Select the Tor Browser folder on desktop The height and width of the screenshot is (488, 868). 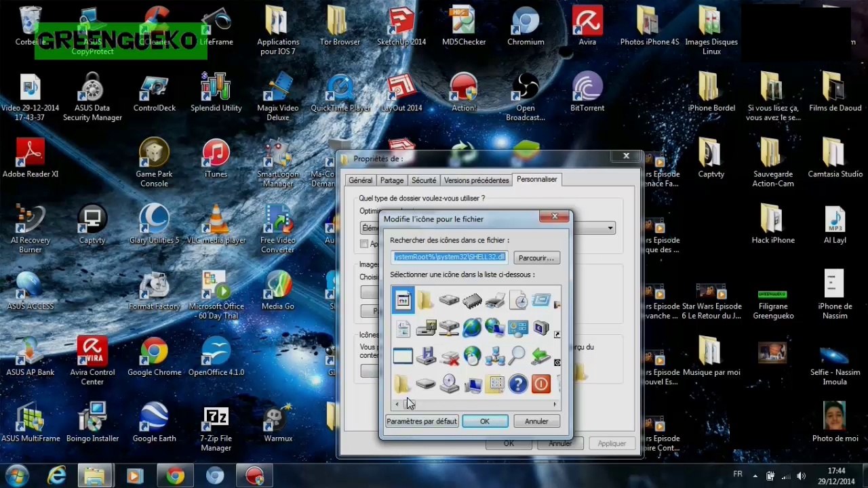coord(340,27)
